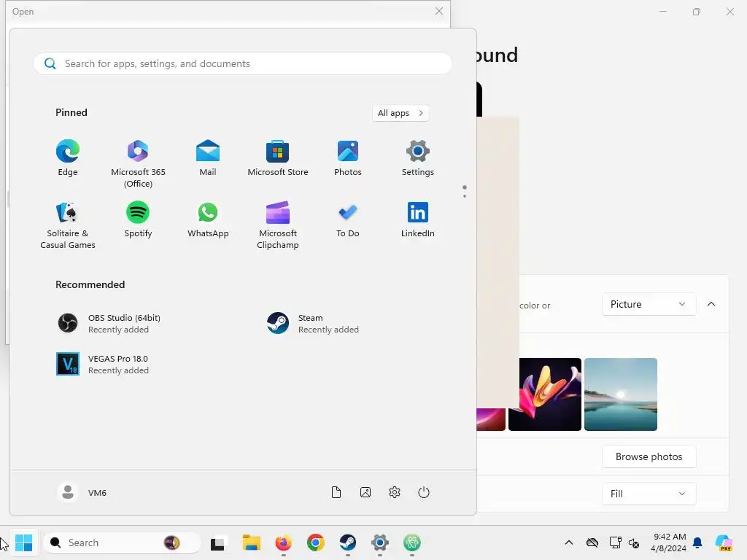
Task: Open the To Do app
Action: tap(348, 219)
